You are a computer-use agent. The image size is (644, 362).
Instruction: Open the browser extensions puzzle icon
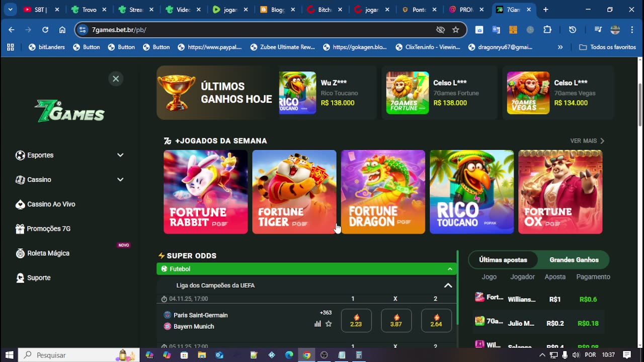click(547, 30)
